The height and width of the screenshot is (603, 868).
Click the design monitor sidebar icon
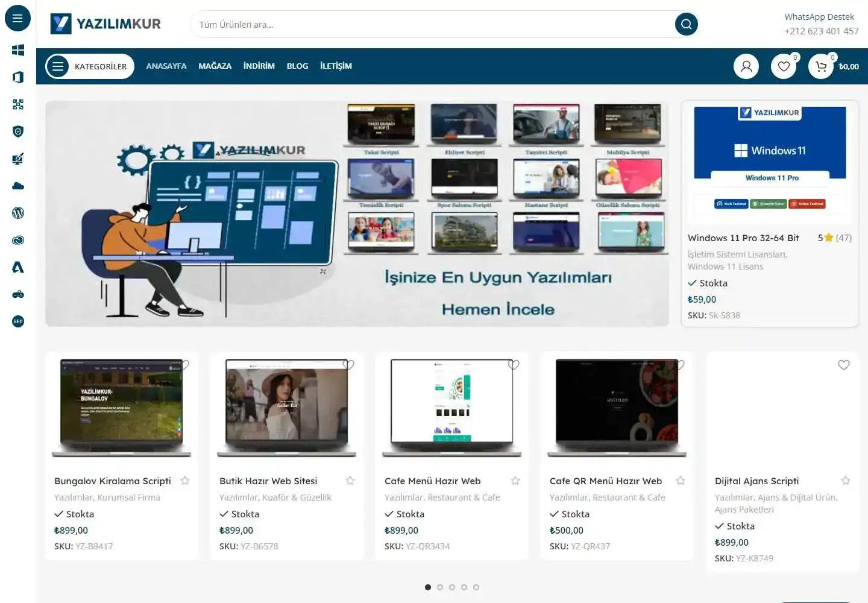(18, 159)
